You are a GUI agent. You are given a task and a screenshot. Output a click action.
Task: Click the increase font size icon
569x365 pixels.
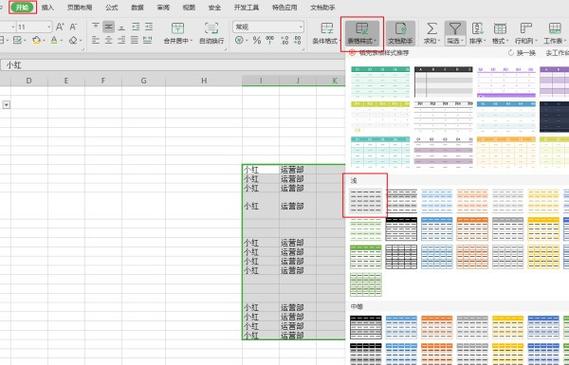[60, 27]
